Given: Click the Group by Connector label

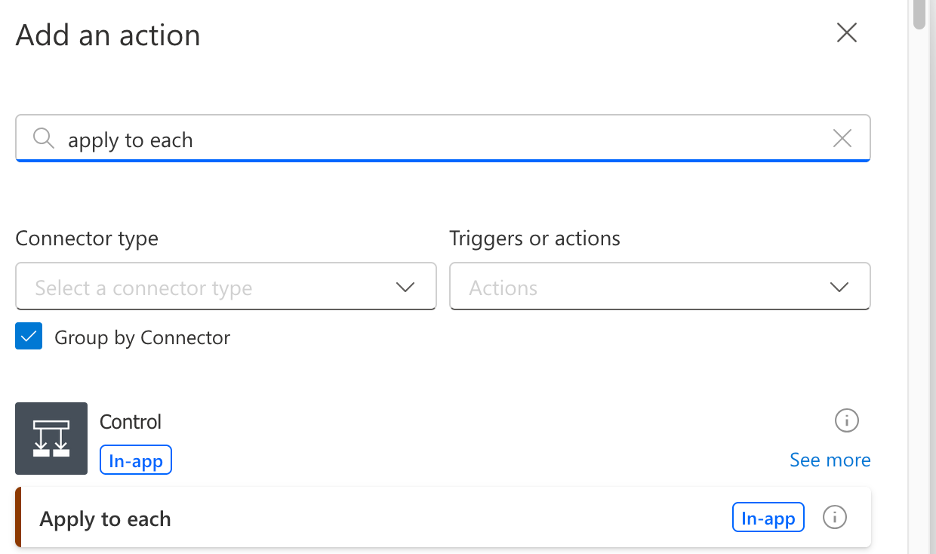Looking at the screenshot, I should coord(142,338).
